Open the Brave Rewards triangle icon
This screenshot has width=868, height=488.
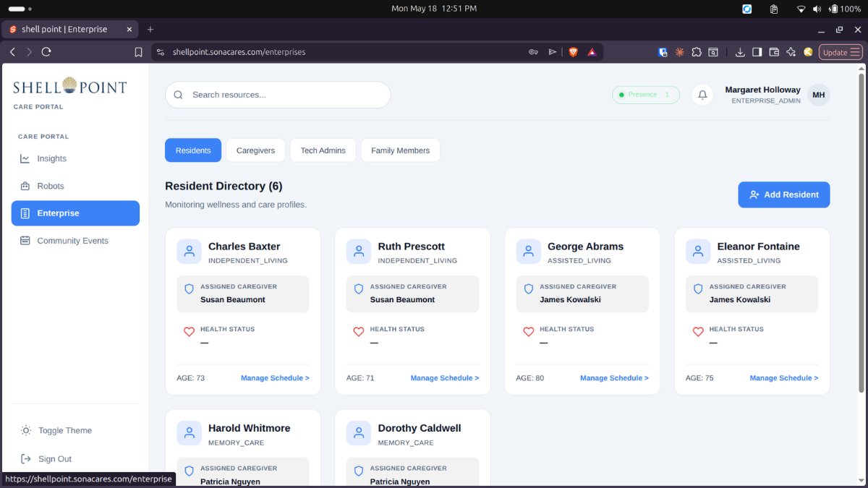(x=592, y=52)
